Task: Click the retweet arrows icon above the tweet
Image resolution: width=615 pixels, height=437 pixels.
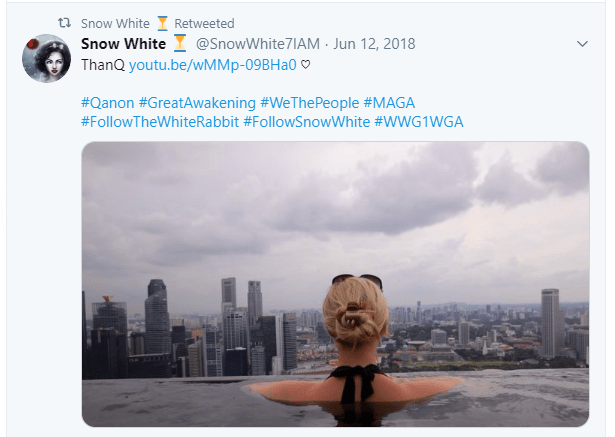Action: [x=65, y=23]
